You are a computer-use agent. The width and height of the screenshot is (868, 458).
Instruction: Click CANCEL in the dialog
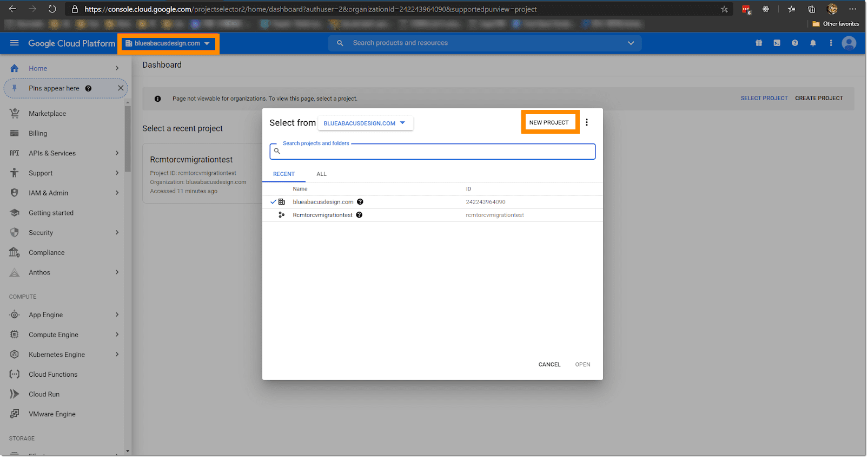coord(549,364)
